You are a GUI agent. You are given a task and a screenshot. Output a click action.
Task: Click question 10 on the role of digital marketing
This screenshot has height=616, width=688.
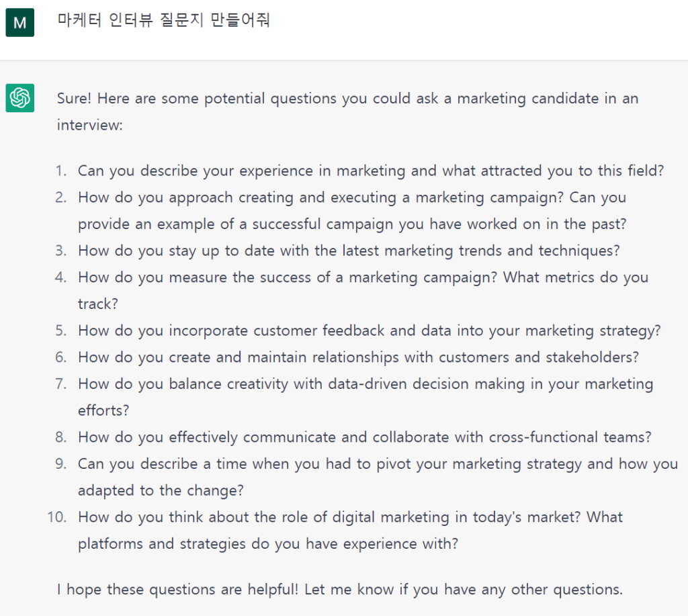pyautogui.click(x=350, y=517)
